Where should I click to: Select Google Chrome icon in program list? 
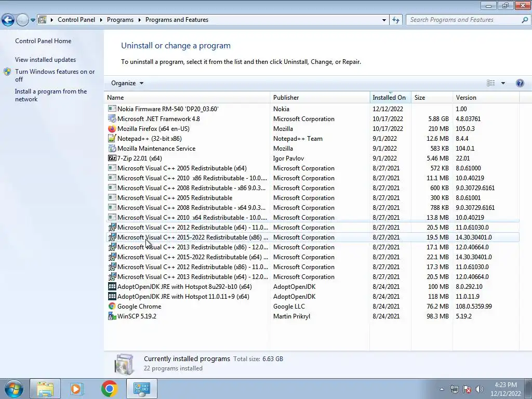(112, 306)
